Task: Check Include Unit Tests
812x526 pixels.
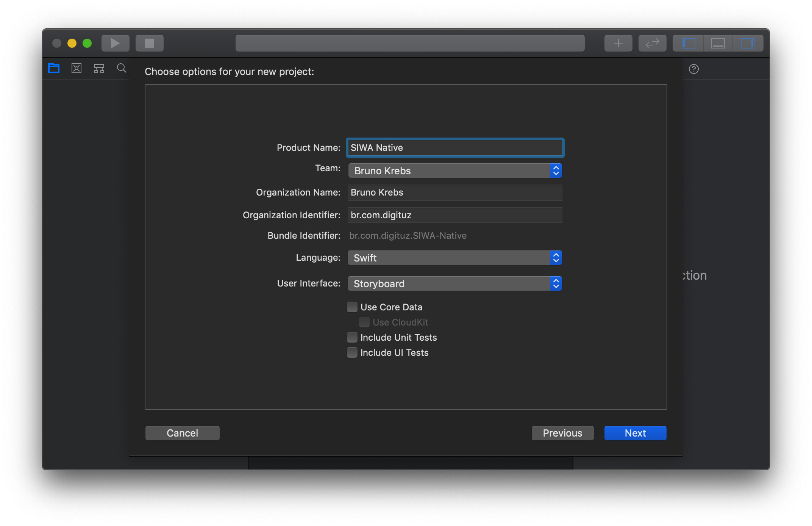Action: pyautogui.click(x=352, y=337)
